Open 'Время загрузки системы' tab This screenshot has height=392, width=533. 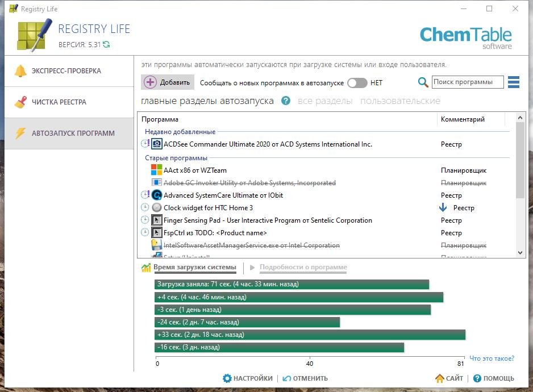coord(195,267)
